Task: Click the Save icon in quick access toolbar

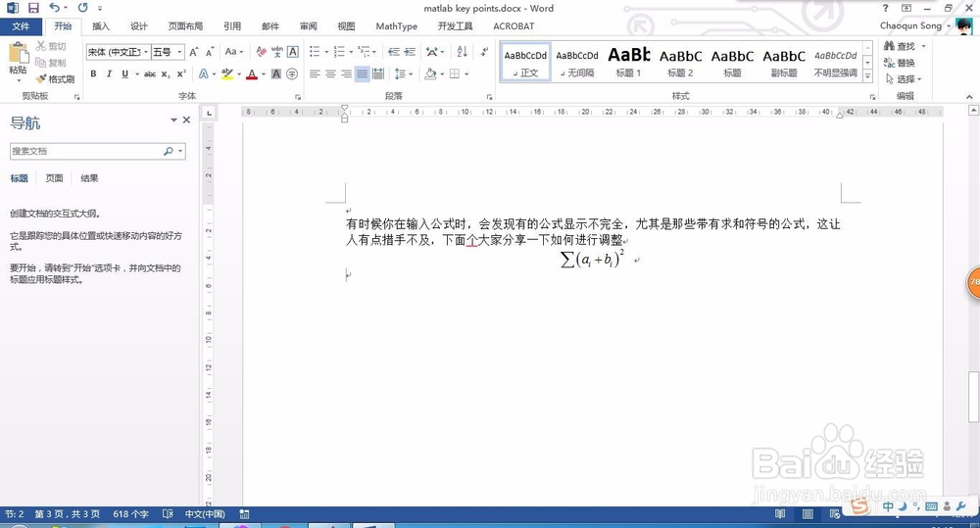Action: point(33,8)
